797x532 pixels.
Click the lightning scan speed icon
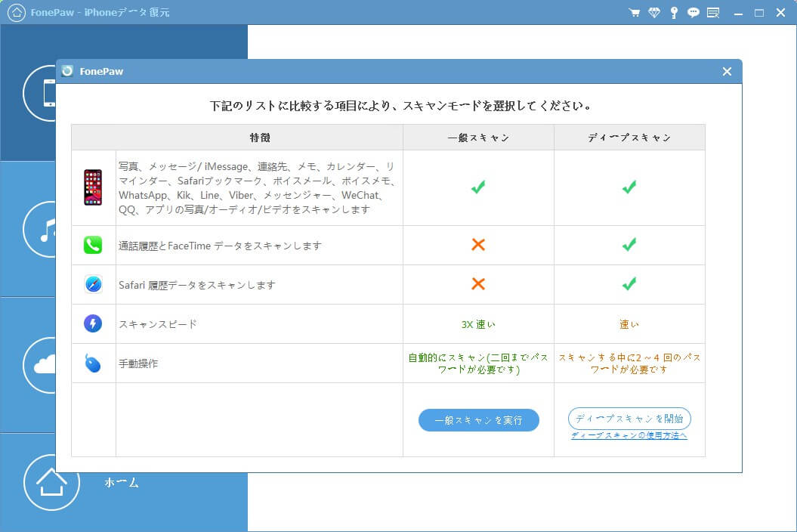(x=93, y=323)
